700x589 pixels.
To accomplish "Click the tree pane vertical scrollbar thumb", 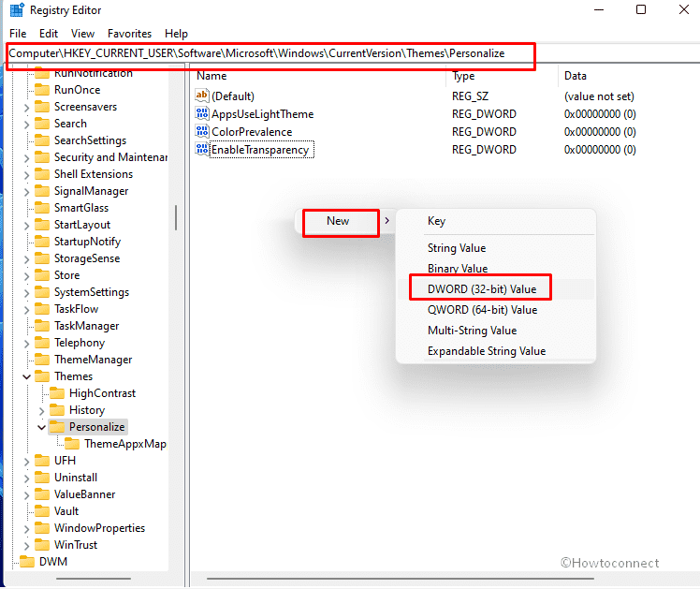I will [x=176, y=218].
